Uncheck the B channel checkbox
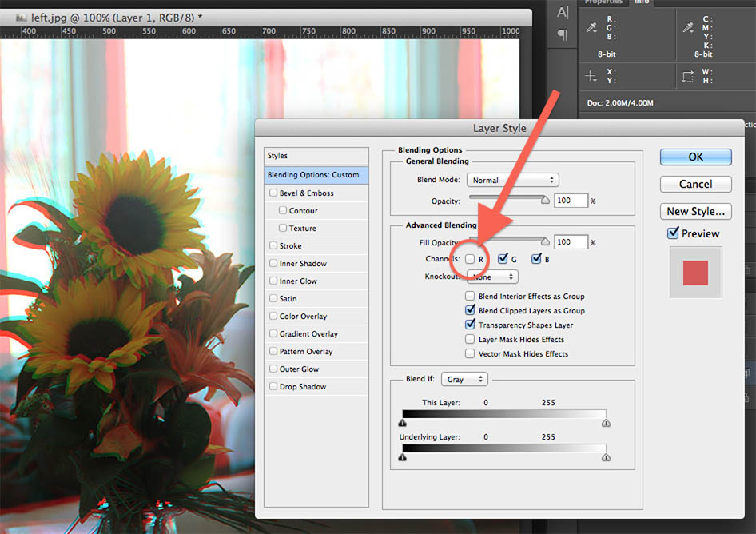Viewport: 756px width, 534px height. 536,258
